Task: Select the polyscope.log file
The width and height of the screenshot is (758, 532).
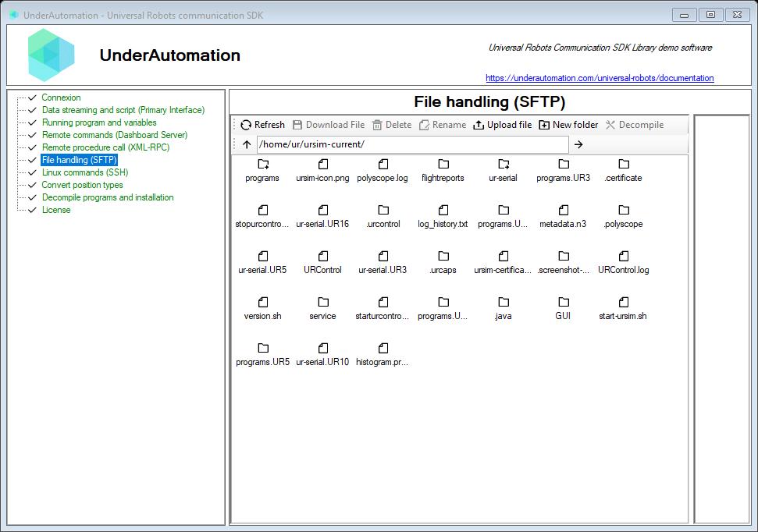Action: pos(383,171)
